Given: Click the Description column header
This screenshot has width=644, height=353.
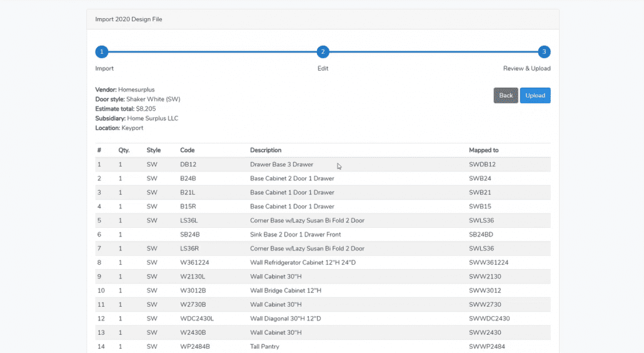Looking at the screenshot, I should [x=266, y=150].
